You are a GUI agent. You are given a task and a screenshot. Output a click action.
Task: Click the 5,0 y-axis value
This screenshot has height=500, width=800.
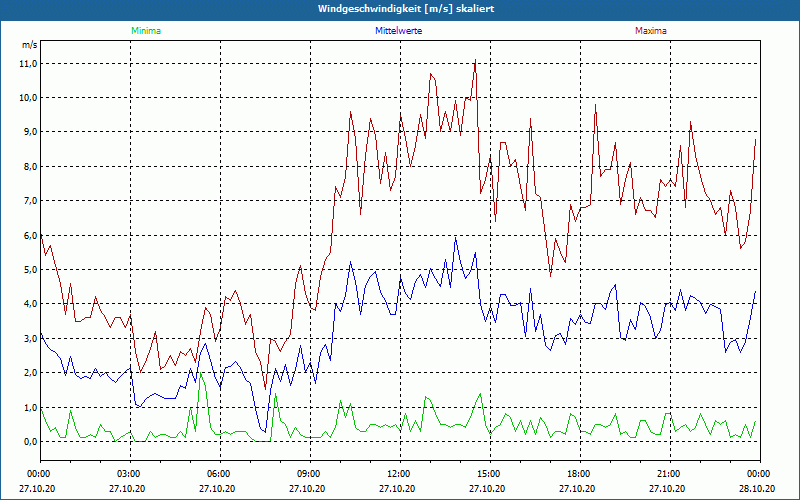coord(30,269)
